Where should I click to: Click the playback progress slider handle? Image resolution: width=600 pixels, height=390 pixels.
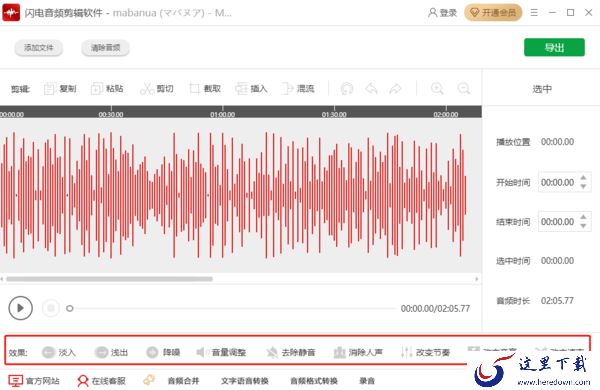coord(70,308)
